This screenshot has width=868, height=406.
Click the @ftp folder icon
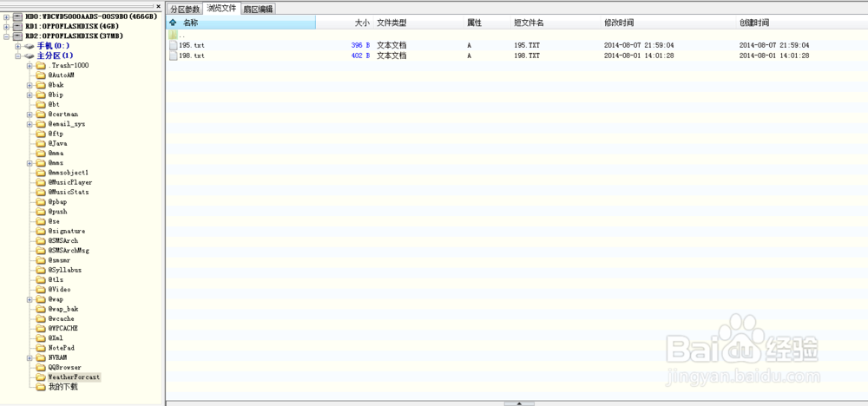[x=41, y=134]
